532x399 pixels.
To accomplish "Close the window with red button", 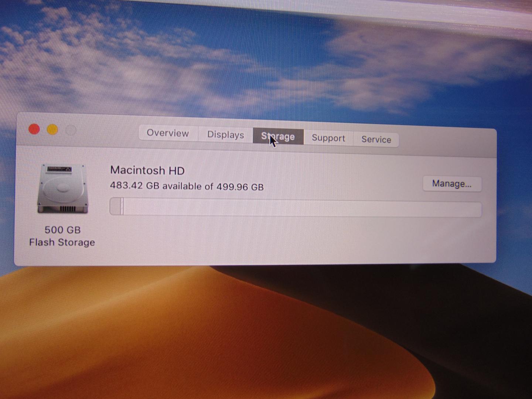I will click(34, 129).
